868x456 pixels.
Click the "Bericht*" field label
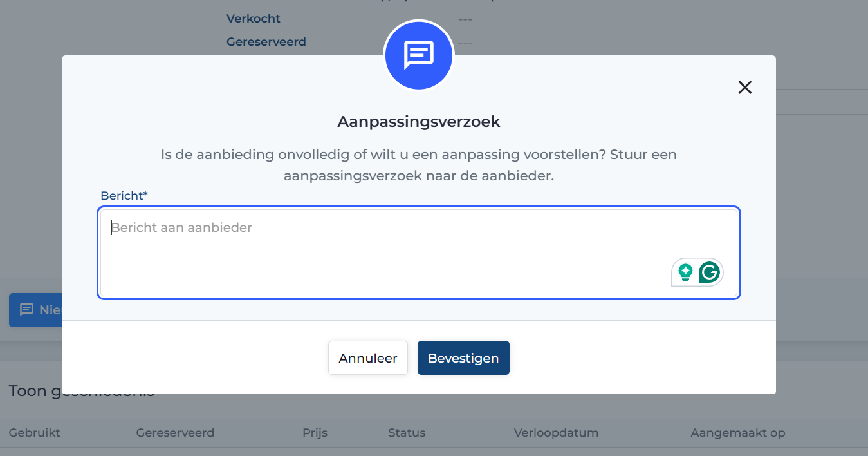[124, 195]
